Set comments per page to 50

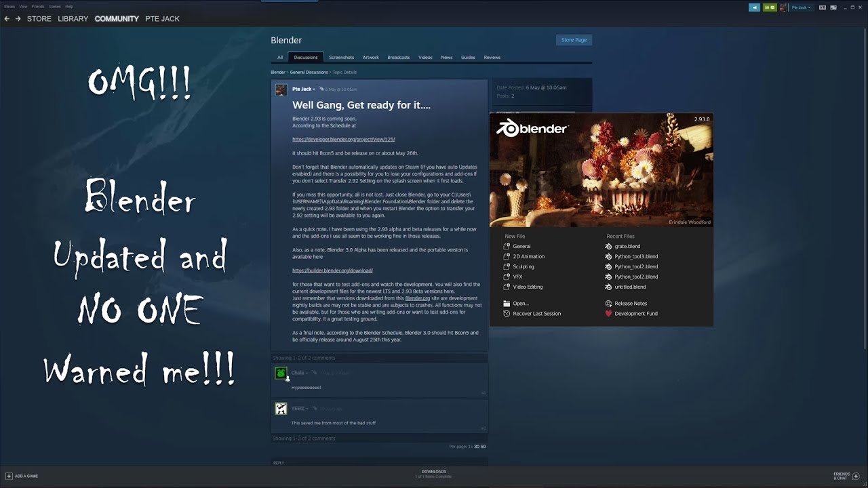click(483, 447)
